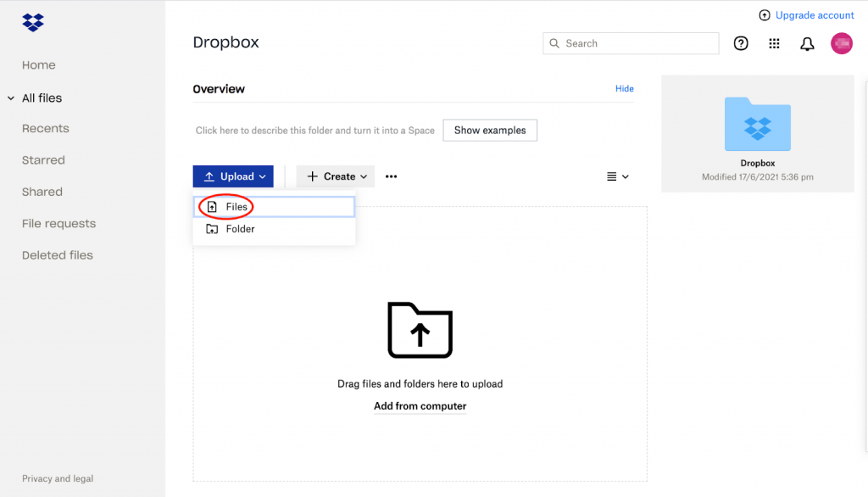
Task: Open Shared in the sidebar
Action: coord(42,192)
